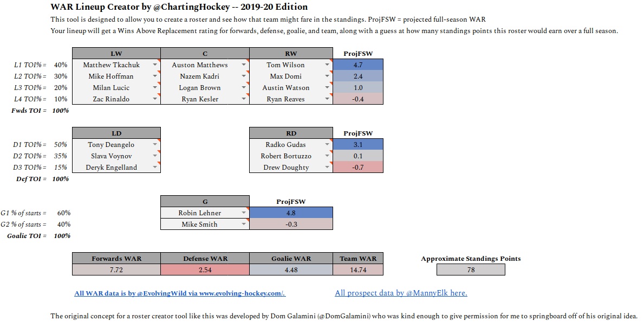Screen dimensions: 644x327
Task: Select the G1 % of starts 60% cell
Action: [64, 213]
